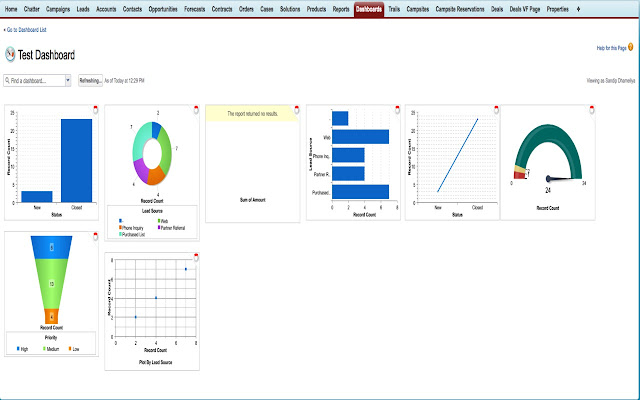
Task: Switch to the Opportunities tab
Action: (x=163, y=8)
